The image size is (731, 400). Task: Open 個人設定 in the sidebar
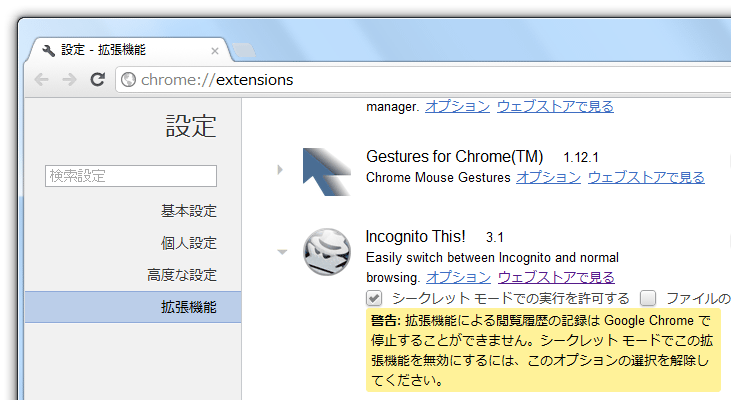pos(189,243)
